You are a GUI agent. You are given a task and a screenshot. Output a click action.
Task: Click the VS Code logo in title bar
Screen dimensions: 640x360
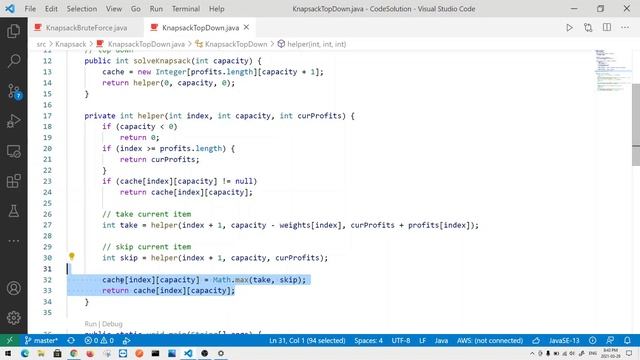click(10, 9)
